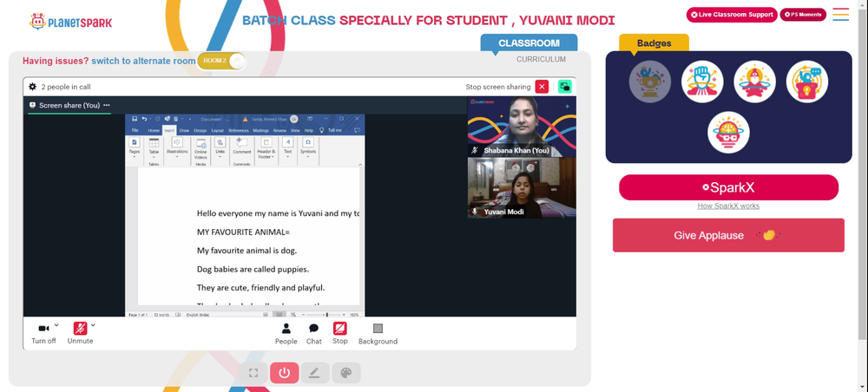Undo last action in Word
Screen dimensions: 868x392
pos(144,119)
